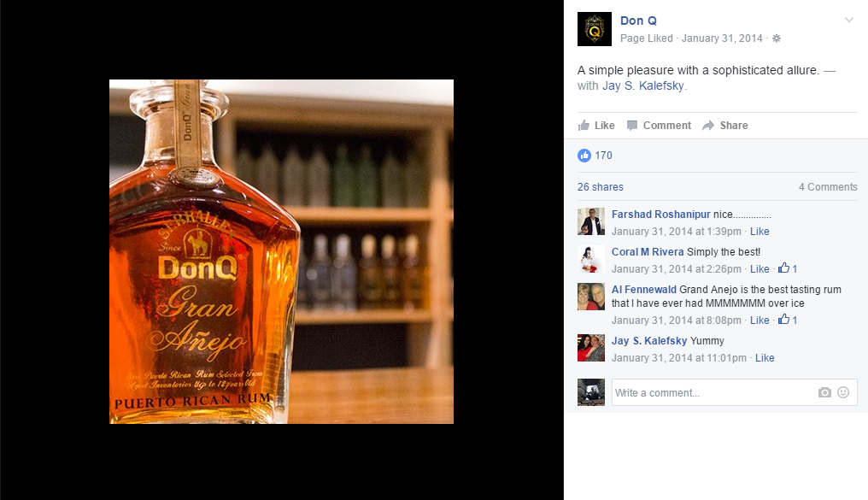The width and height of the screenshot is (868, 500).
Task: Like the Don Q post
Action: click(x=596, y=125)
